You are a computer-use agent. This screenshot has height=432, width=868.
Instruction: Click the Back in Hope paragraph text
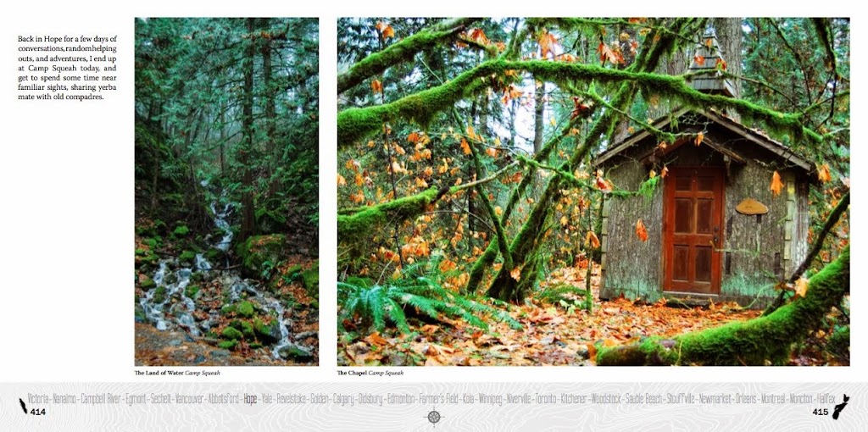(67, 68)
